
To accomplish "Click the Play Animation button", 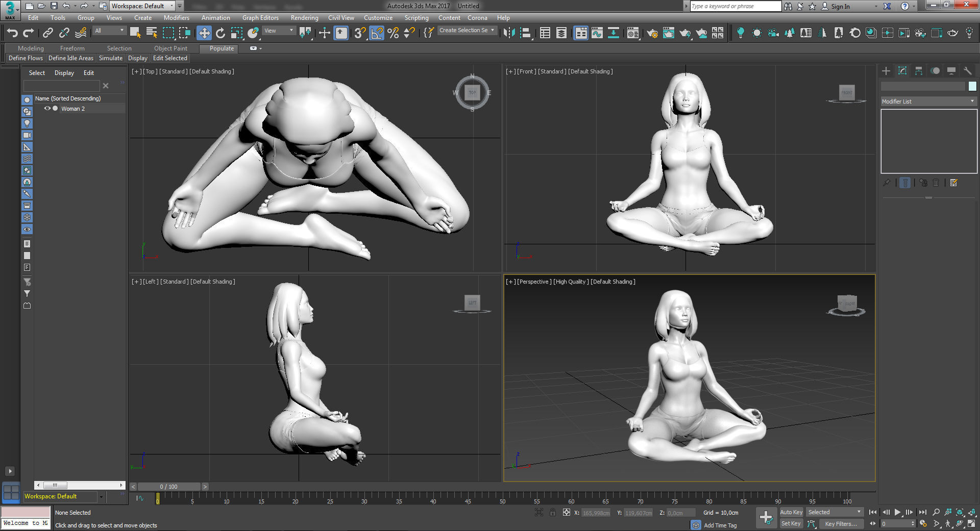I will (898, 512).
